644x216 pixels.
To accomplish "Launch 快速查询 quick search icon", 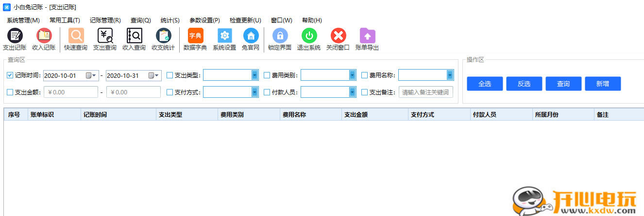I will click(76, 36).
